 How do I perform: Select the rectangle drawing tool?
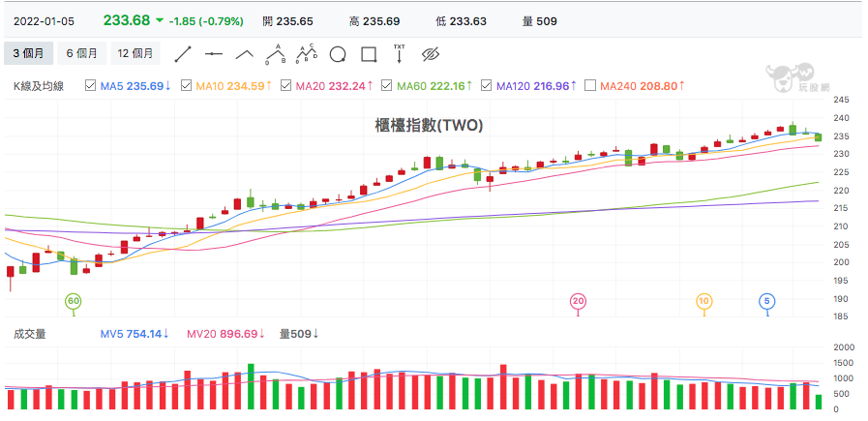(x=369, y=54)
